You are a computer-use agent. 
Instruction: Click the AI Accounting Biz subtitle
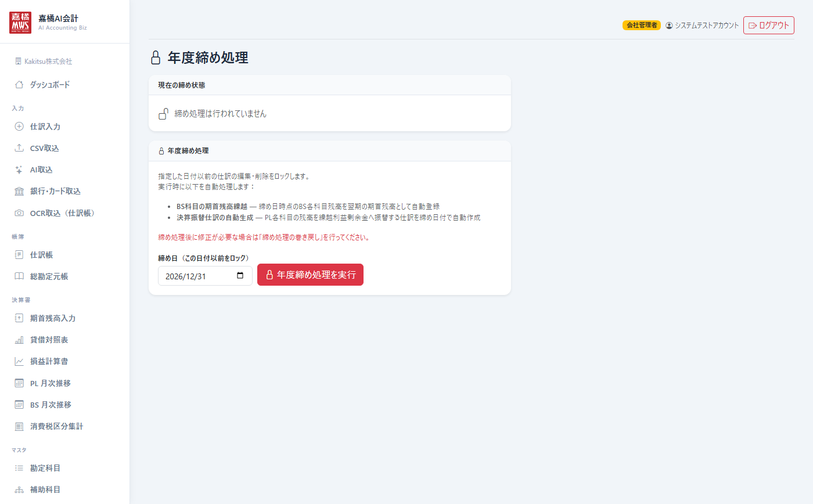tap(62, 27)
